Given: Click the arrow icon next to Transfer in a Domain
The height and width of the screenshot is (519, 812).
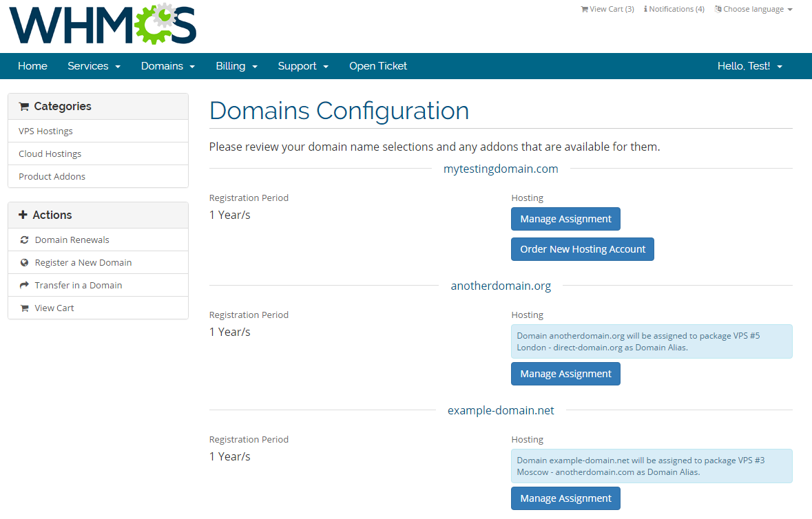Looking at the screenshot, I should pos(24,285).
